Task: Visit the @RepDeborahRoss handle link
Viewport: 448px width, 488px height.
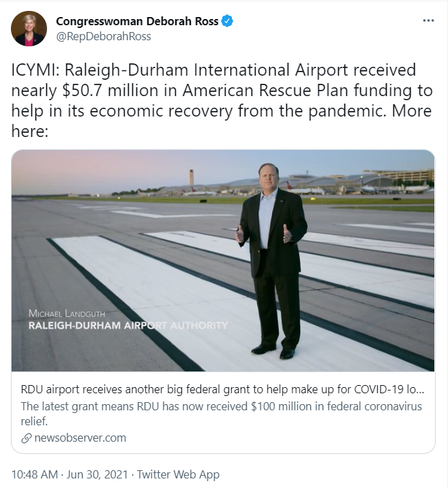Action: pyautogui.click(x=104, y=36)
